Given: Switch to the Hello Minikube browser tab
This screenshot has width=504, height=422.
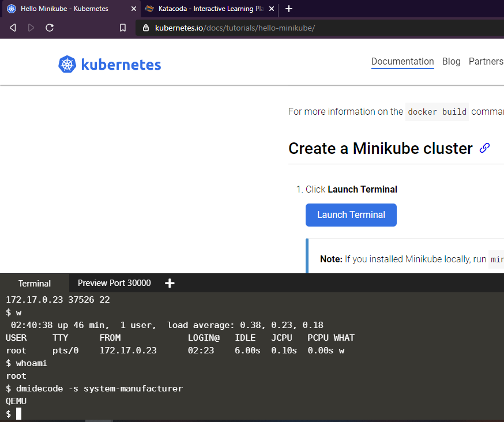Looking at the screenshot, I should click(72, 9).
